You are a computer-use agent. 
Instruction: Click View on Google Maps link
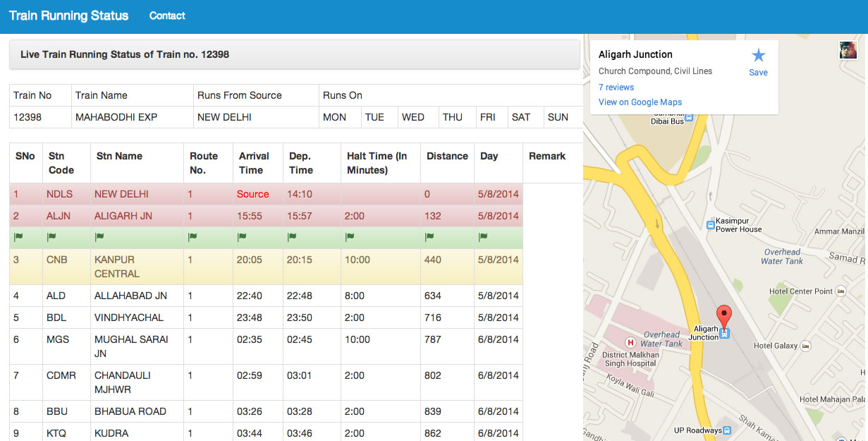coord(640,102)
